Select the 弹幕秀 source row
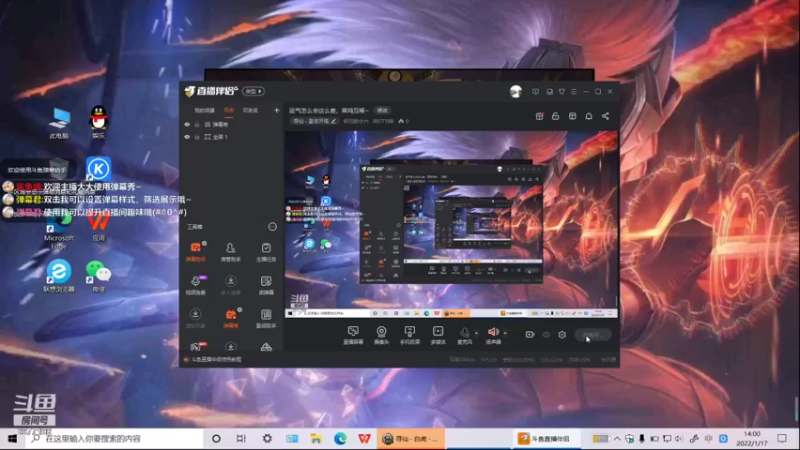Viewport: 800px width, 450px height. tap(232, 124)
